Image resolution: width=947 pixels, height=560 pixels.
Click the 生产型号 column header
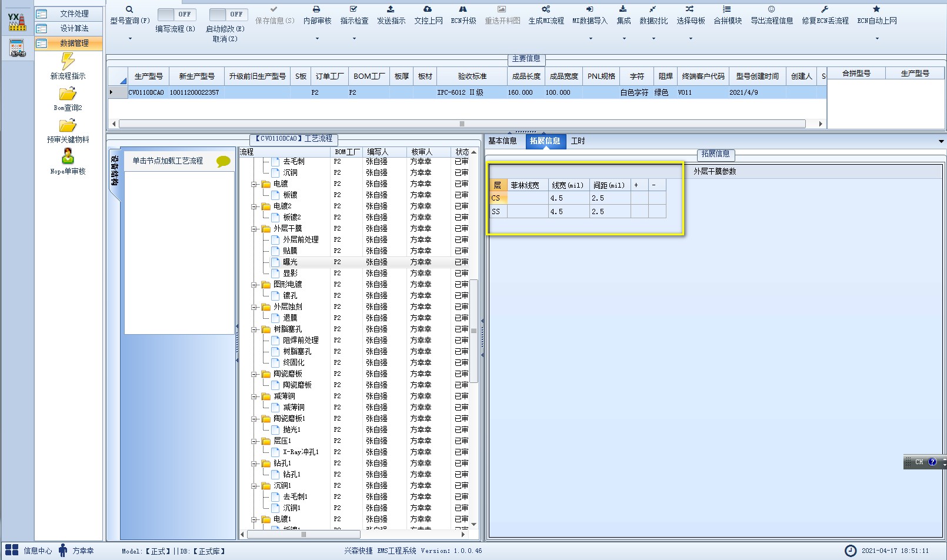[148, 76]
